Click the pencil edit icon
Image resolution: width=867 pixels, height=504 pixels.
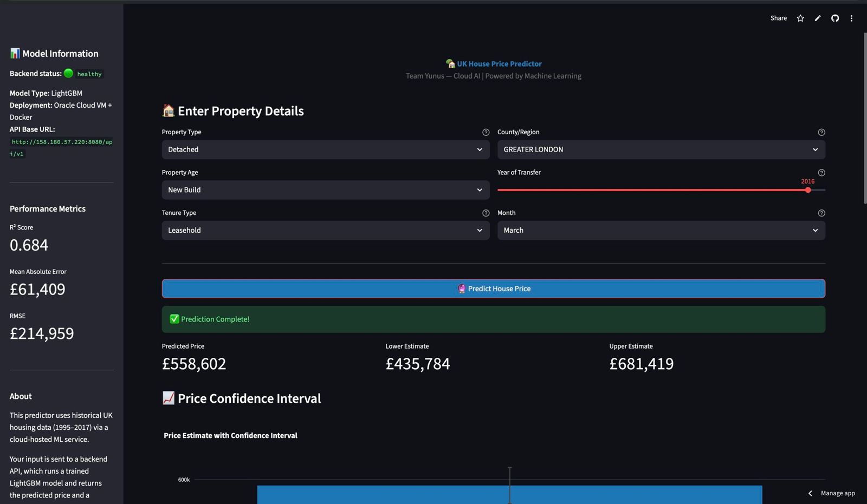point(818,18)
